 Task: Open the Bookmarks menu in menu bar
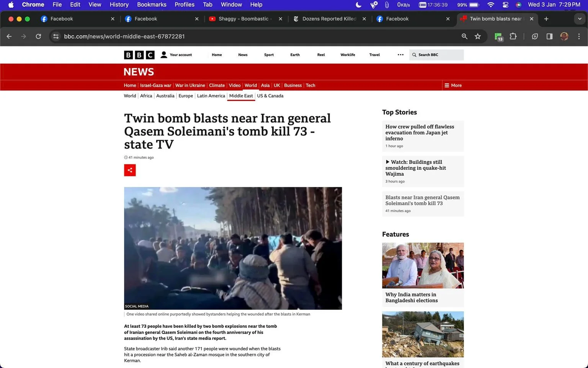click(x=152, y=5)
